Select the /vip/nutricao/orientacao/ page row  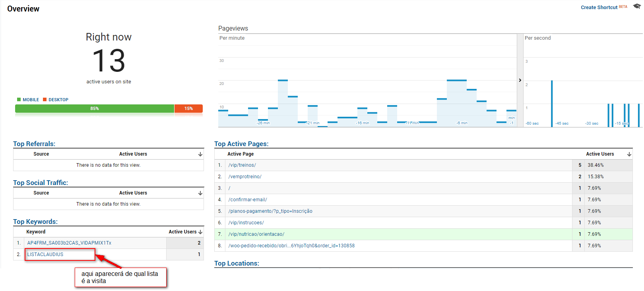(256, 234)
